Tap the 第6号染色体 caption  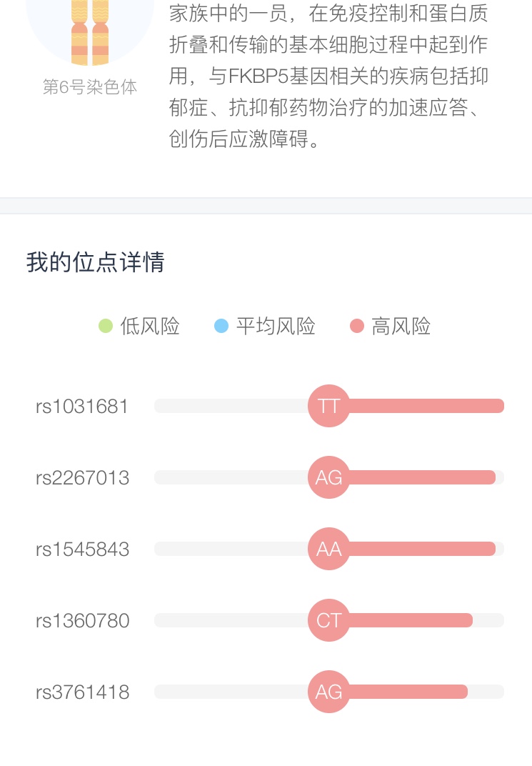[x=90, y=87]
